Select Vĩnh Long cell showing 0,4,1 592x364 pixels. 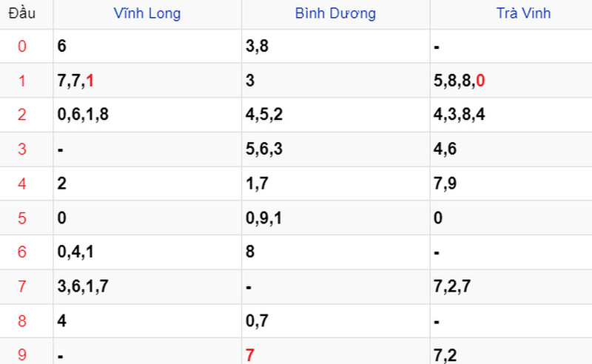point(75,252)
